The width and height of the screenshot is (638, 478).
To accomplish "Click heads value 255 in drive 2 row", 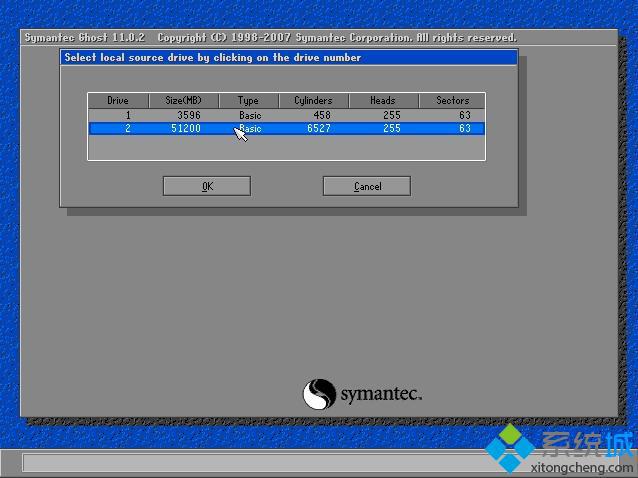I will coord(392,129).
